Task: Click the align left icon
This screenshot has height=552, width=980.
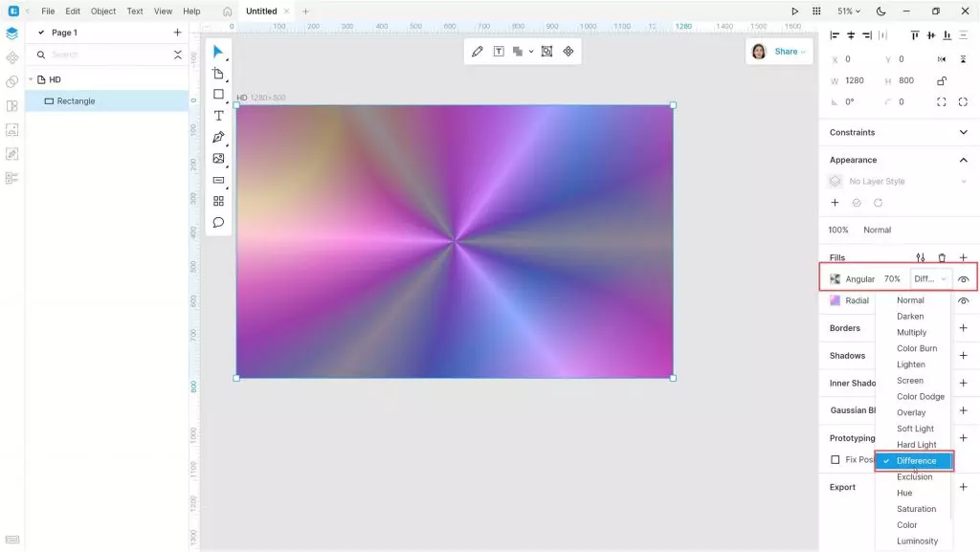Action: pyautogui.click(x=835, y=35)
